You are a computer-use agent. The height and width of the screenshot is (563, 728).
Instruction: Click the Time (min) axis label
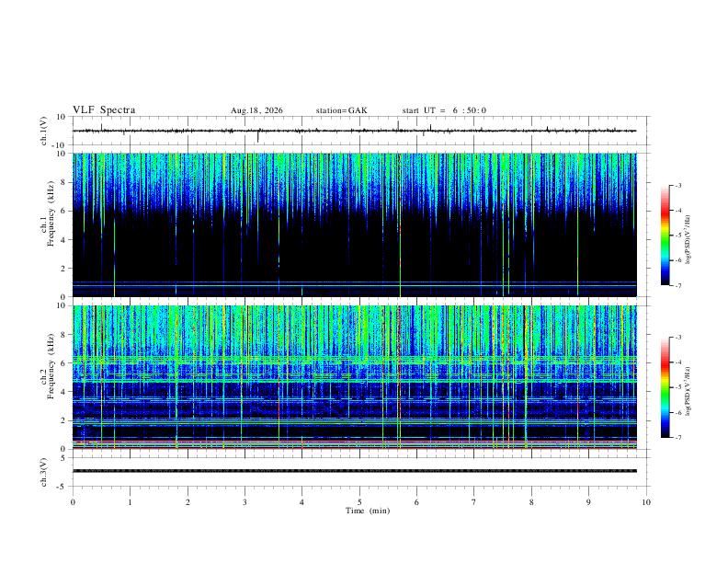pyautogui.click(x=368, y=511)
